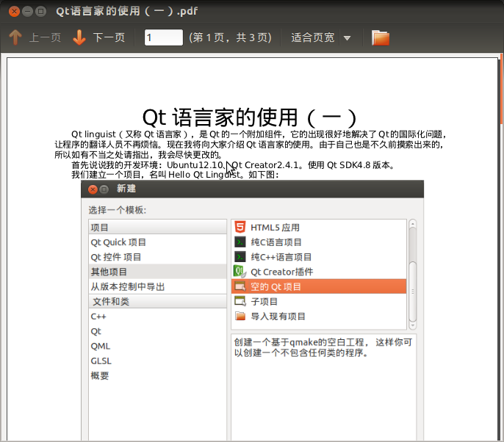Minimize the PDF viewer window

click(x=27, y=12)
